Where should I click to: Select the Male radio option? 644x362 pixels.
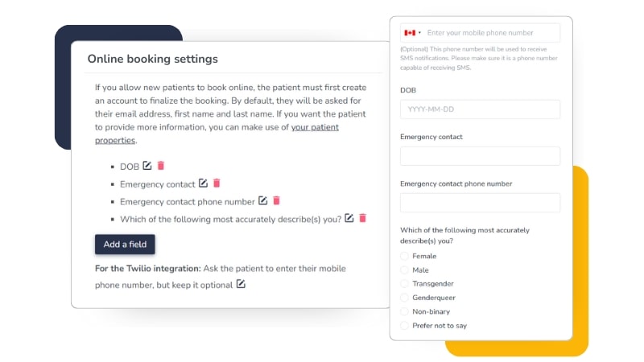tap(405, 269)
